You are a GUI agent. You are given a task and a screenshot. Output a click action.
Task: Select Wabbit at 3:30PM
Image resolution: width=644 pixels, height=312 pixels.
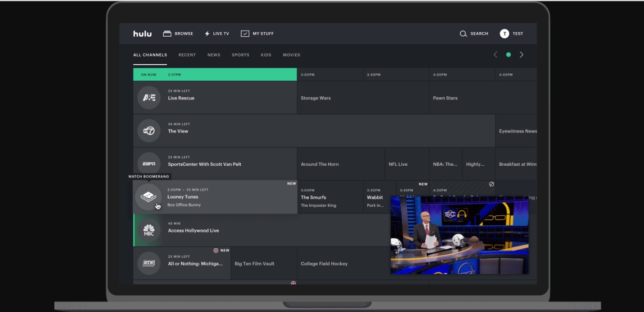click(380, 197)
